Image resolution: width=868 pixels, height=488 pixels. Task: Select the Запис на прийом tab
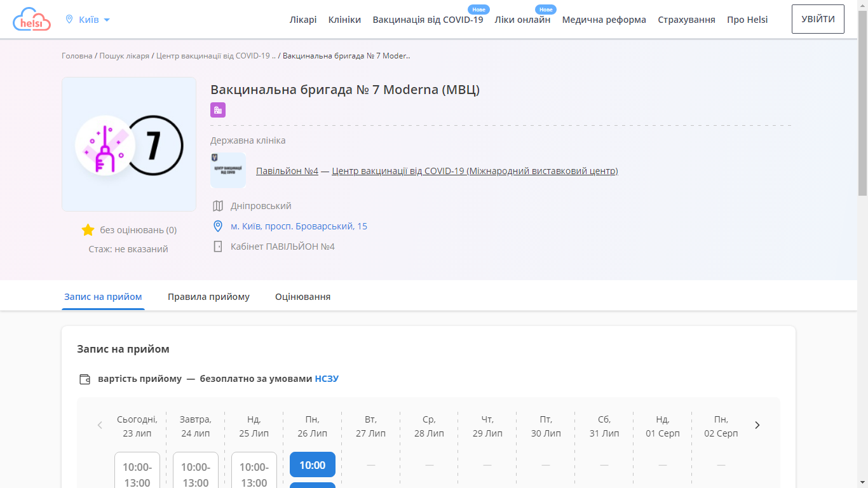tap(103, 297)
